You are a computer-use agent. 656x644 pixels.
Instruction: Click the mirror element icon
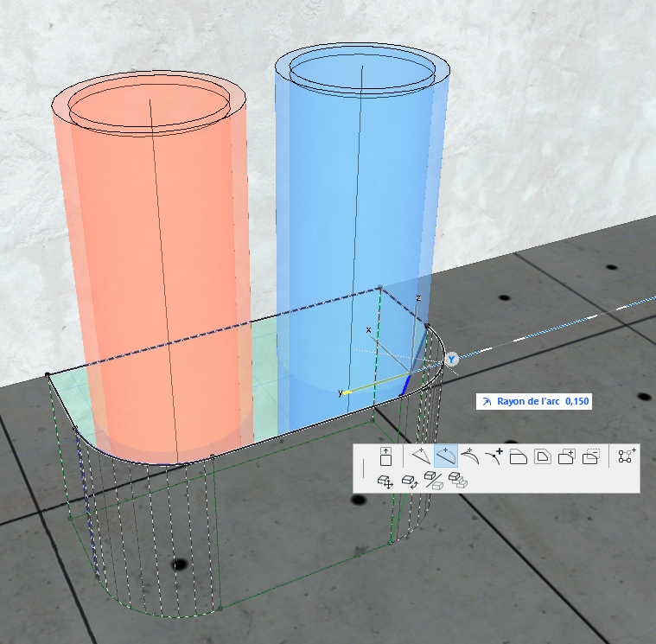tap(434, 481)
